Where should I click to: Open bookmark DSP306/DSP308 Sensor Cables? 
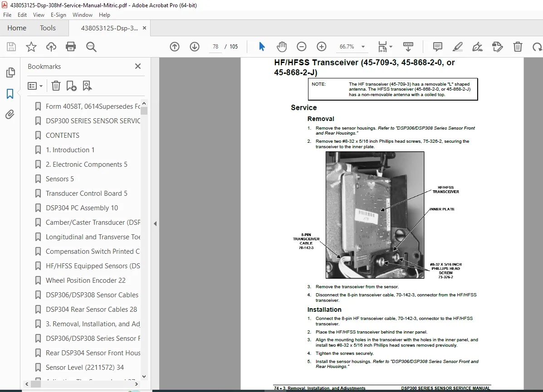92,295
